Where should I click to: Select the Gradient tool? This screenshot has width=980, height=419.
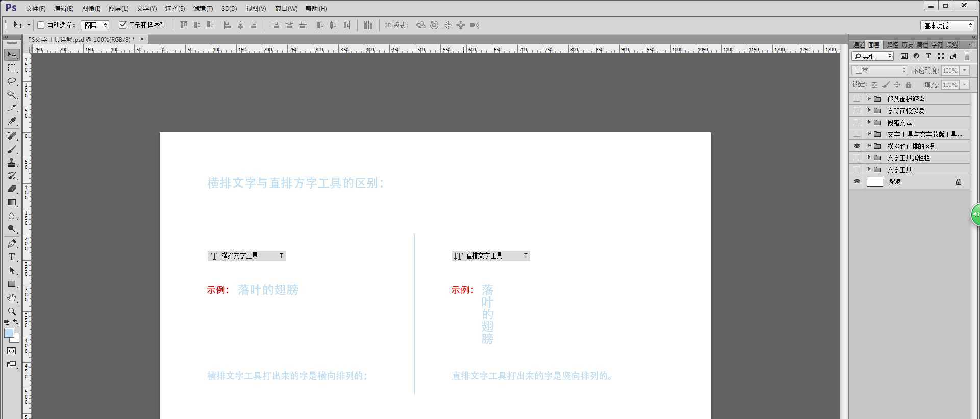point(12,202)
